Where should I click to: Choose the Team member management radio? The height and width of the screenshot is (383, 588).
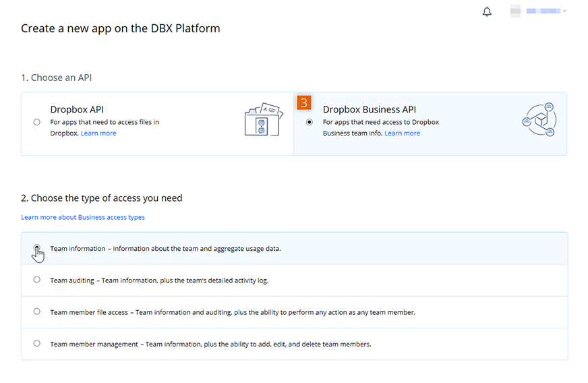(x=36, y=344)
